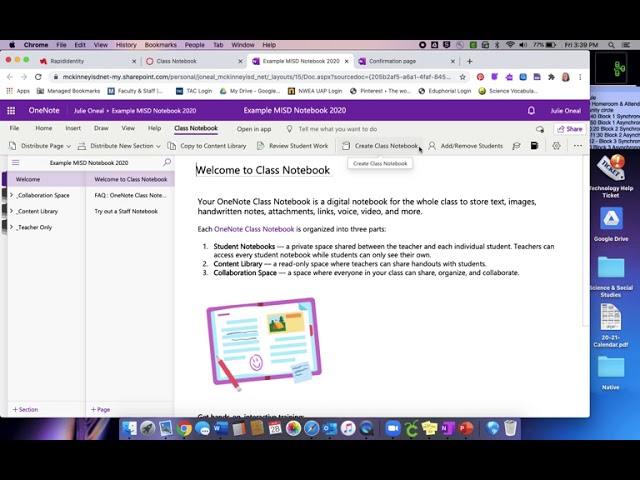Screen dimensions: 640x480
Task: Open the OneNote app launcher waffle icon
Action: click(x=11, y=111)
